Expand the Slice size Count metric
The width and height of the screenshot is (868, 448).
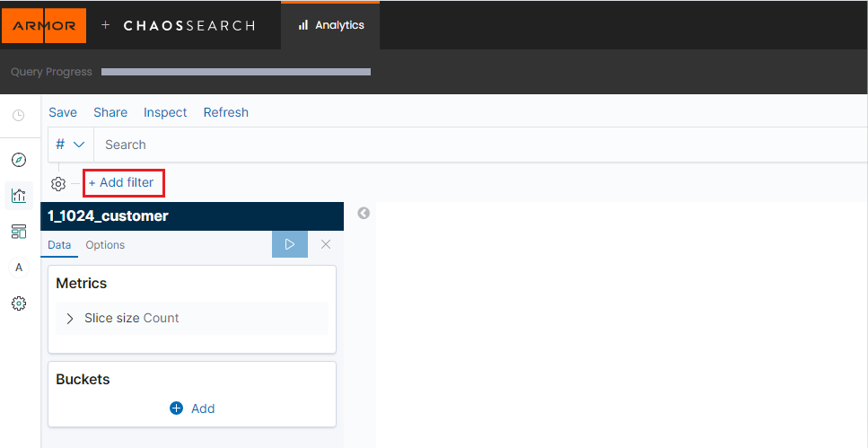click(70, 319)
